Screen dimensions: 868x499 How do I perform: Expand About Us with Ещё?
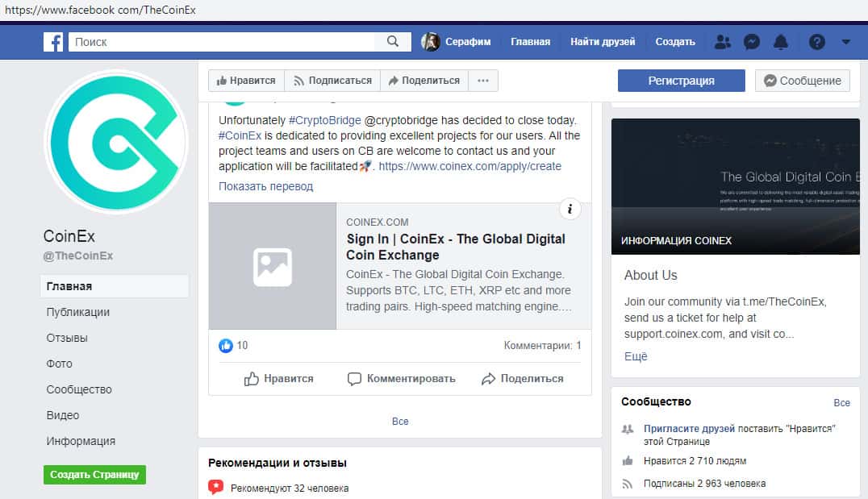(x=636, y=357)
